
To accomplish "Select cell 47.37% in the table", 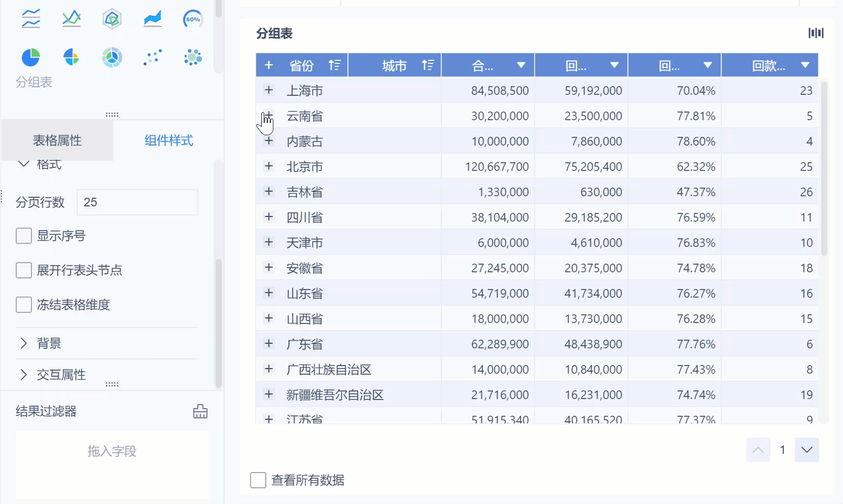I will coord(675,192).
